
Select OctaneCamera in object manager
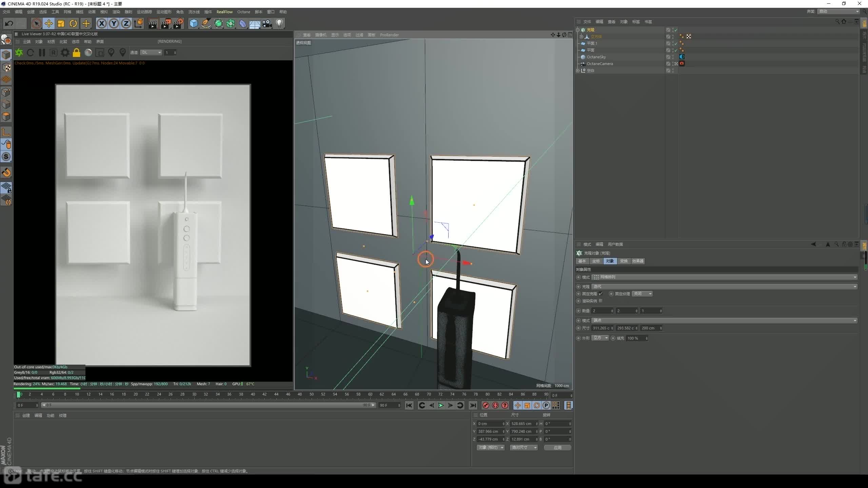[600, 64]
